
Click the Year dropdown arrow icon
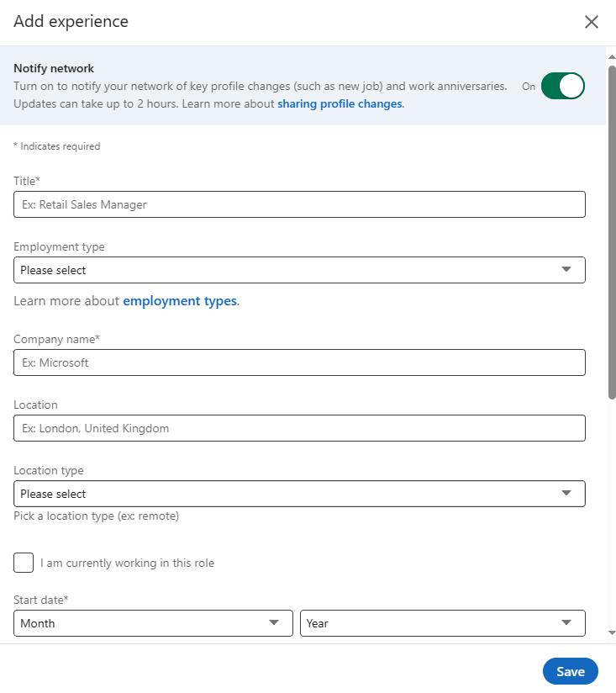pyautogui.click(x=566, y=623)
